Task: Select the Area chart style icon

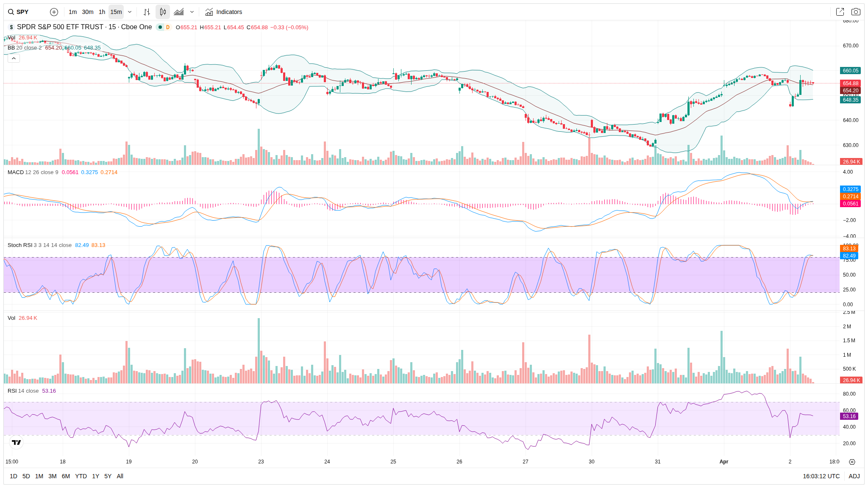Action: click(x=179, y=12)
